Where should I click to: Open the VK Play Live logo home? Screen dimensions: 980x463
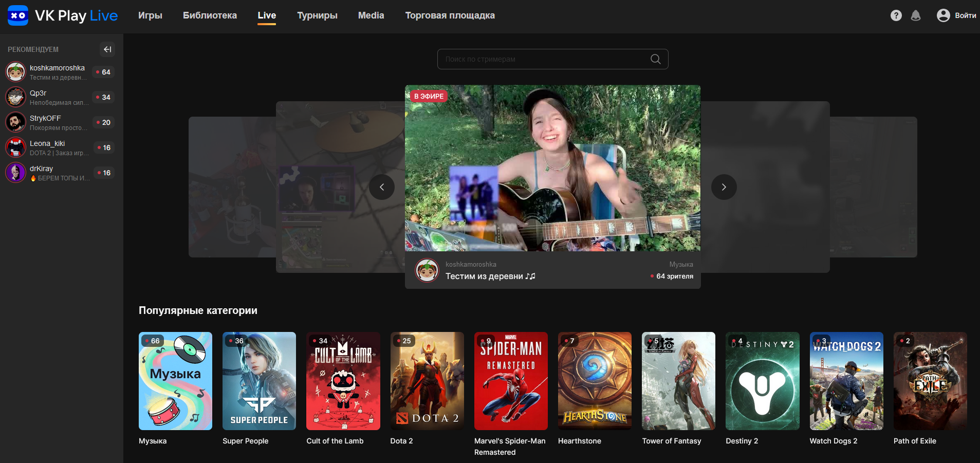coord(63,15)
